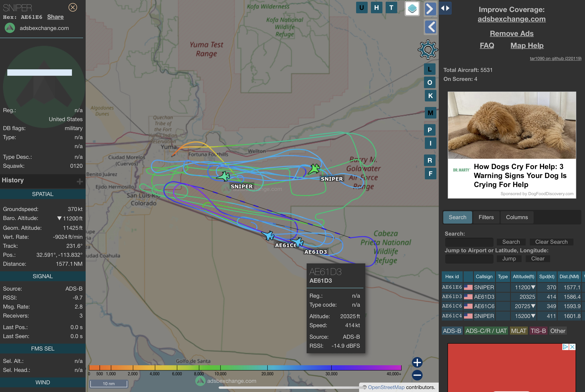Open the dog article ad thumbnail
The width and height of the screenshot is (585, 392).
coord(512,125)
